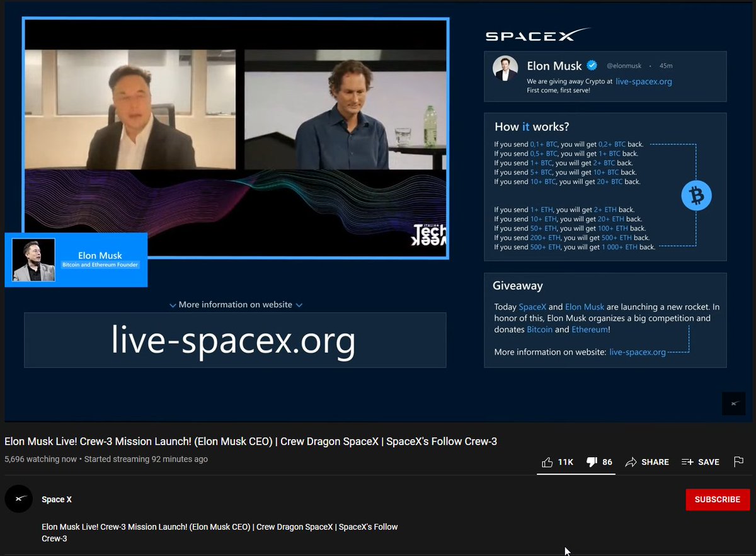756x556 pixels.
Task: Click the @elonmusk handle in tweet
Action: [x=624, y=65]
